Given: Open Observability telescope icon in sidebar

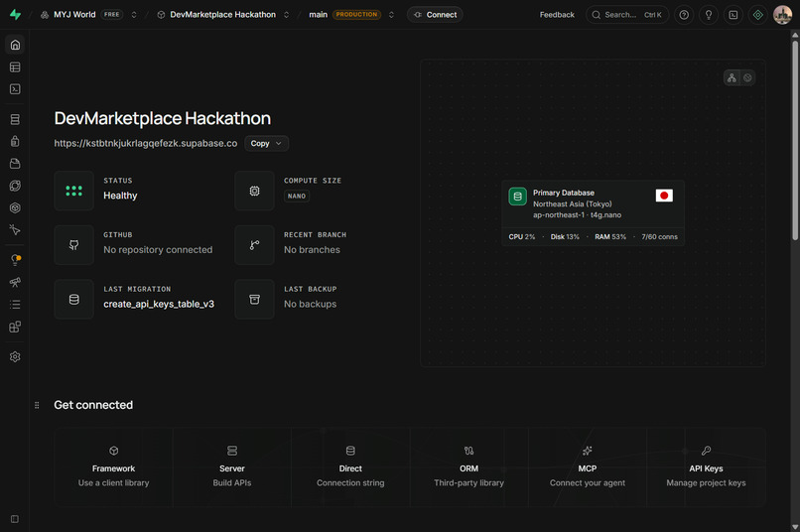Looking at the screenshot, I should pyautogui.click(x=15, y=282).
